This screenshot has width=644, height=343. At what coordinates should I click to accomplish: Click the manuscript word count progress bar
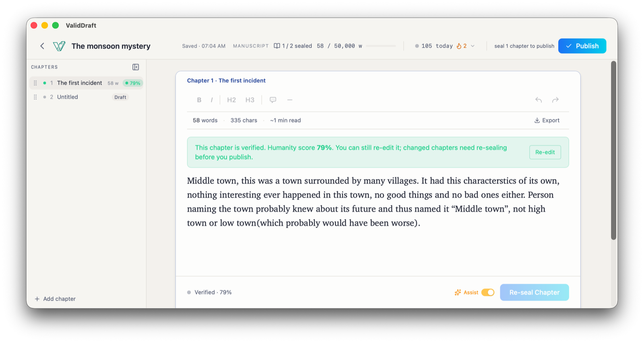[381, 46]
